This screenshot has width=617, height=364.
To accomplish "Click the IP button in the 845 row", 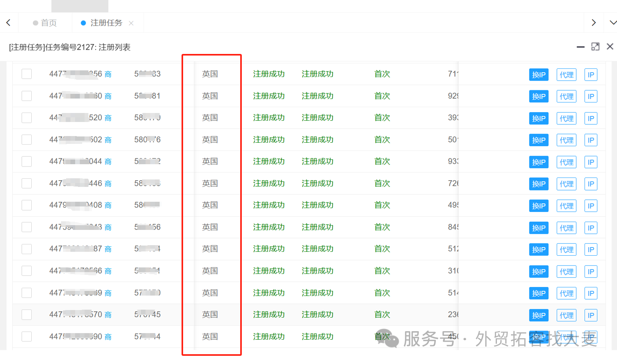I will 591,228.
